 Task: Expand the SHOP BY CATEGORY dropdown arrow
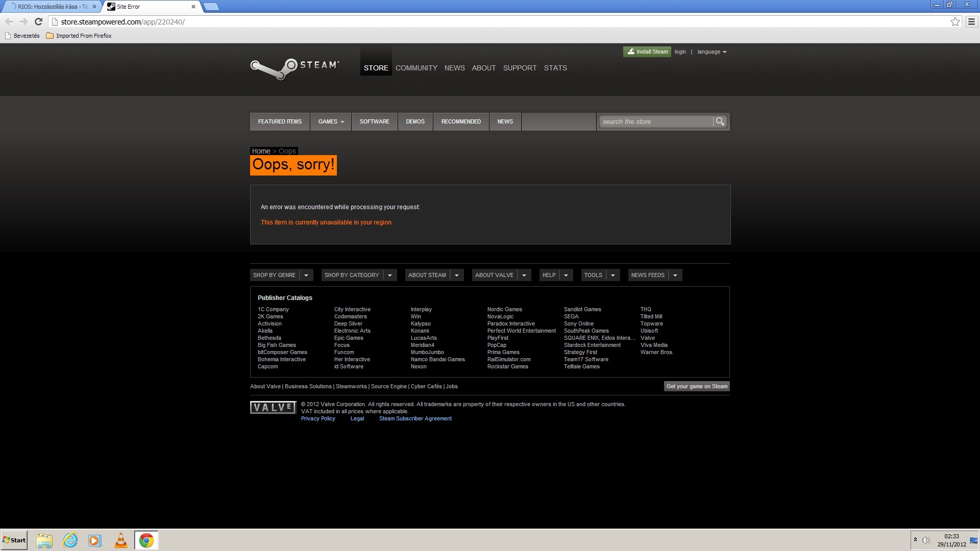(x=390, y=275)
